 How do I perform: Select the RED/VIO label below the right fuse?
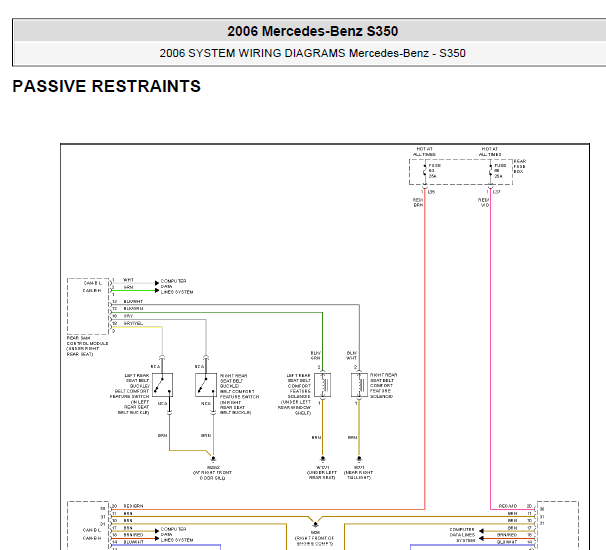pos(483,203)
